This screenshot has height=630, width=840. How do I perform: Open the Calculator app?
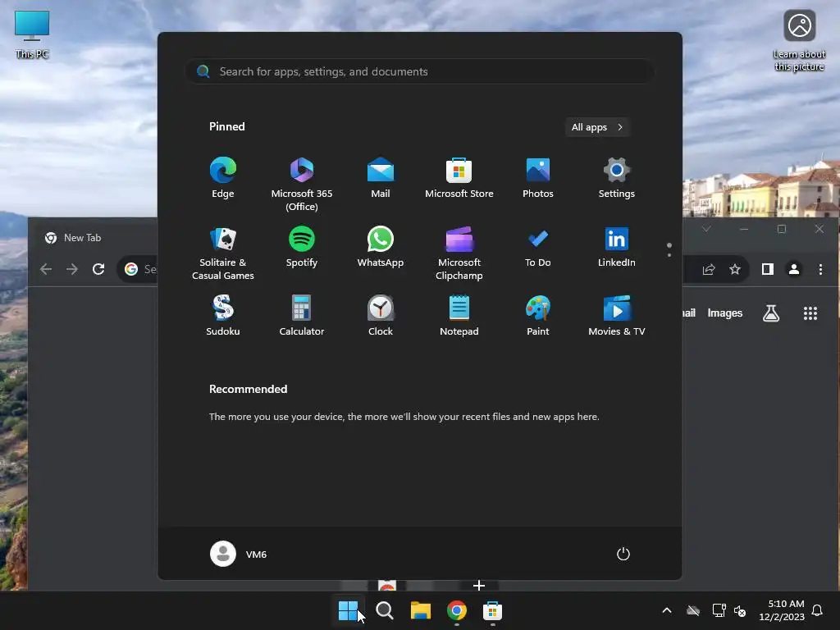tap(302, 316)
